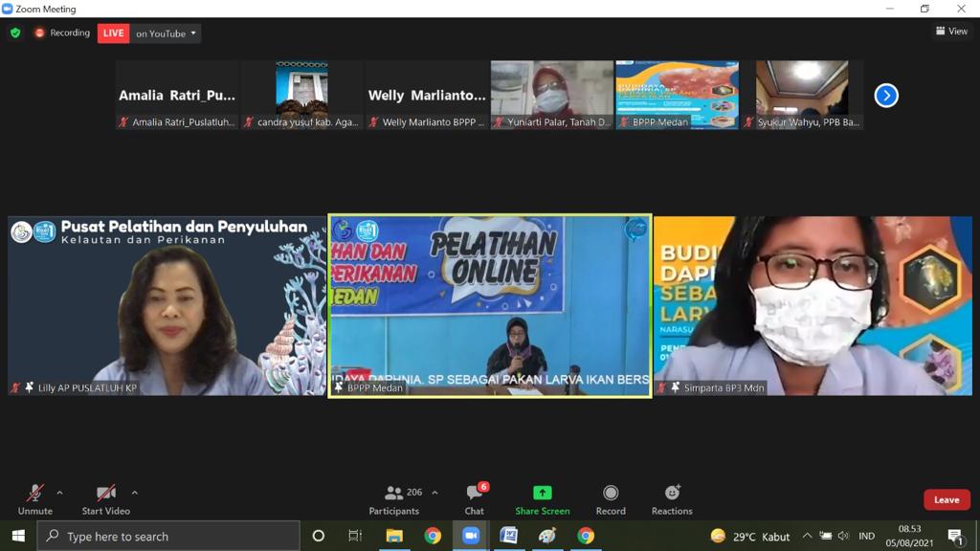Open the Paint icon on the taskbar
This screenshot has height=551, width=980.
pos(547,536)
